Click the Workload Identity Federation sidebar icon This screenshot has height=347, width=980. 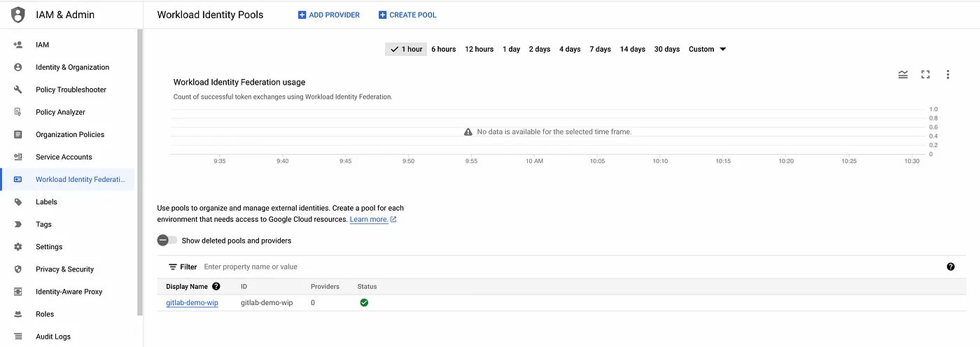pyautogui.click(x=18, y=179)
